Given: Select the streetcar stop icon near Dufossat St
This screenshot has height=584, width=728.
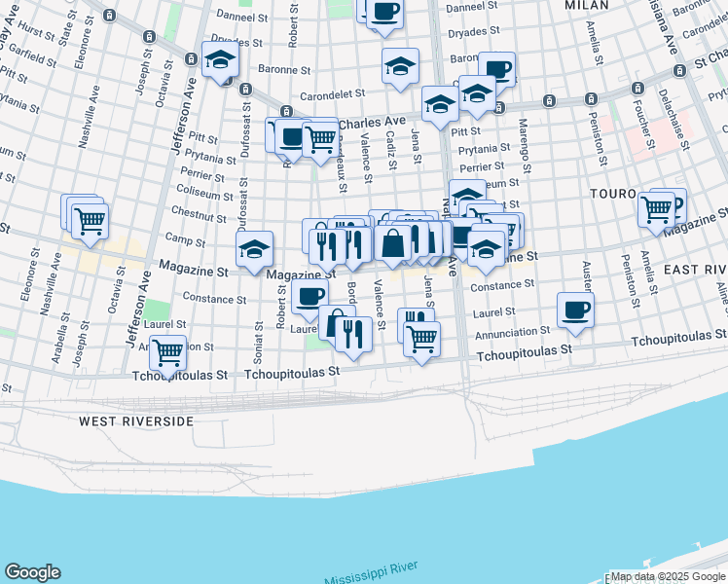Looking at the screenshot, I should coord(245,89).
